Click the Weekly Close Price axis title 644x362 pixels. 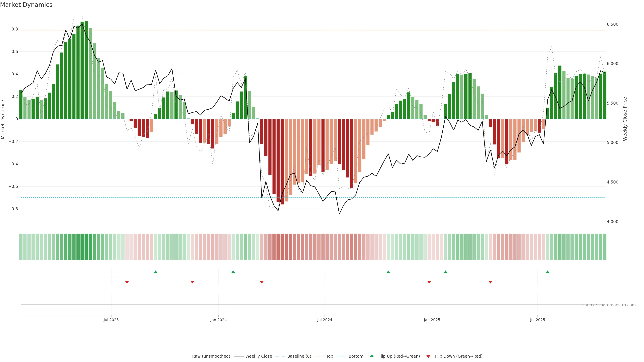[625, 119]
